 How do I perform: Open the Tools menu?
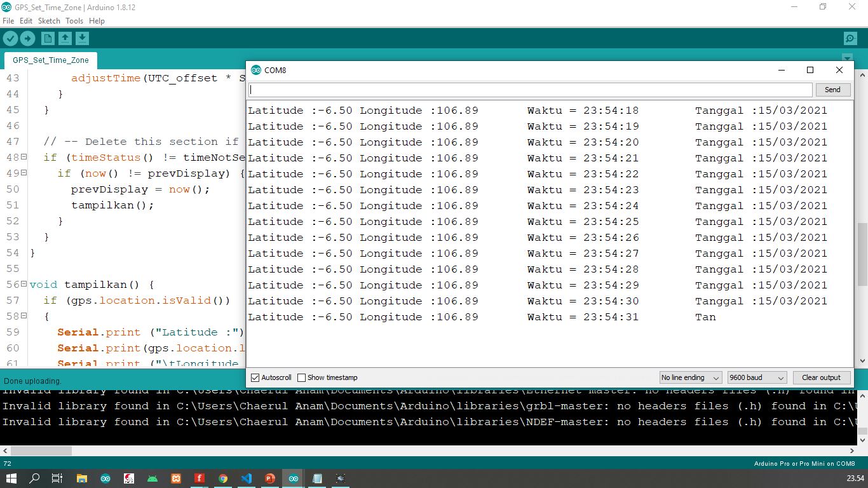coord(74,21)
